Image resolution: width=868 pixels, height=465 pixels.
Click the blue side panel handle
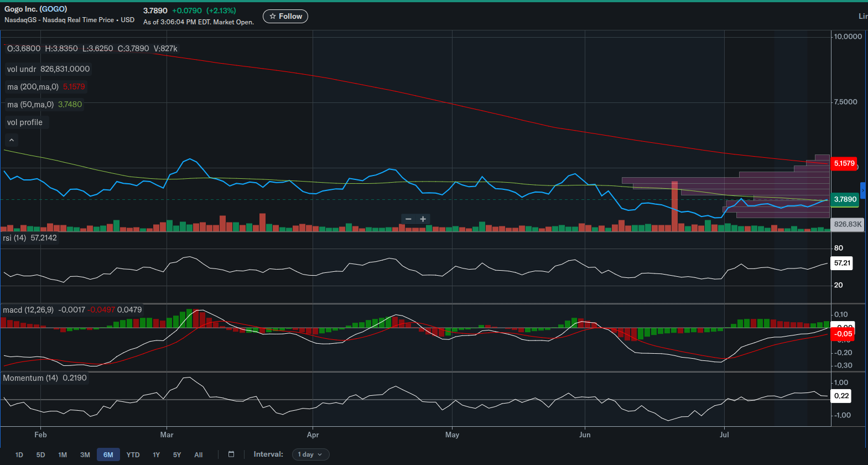tap(863, 190)
